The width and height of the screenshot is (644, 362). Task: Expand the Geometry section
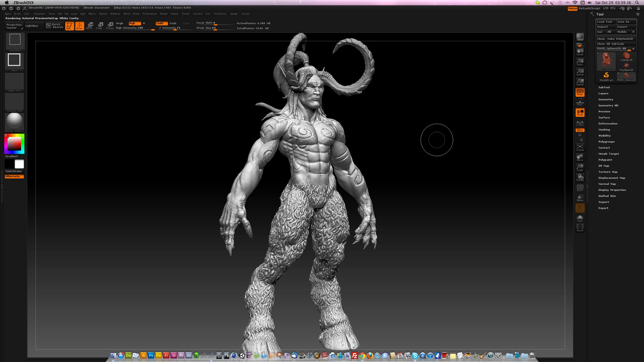(x=606, y=99)
